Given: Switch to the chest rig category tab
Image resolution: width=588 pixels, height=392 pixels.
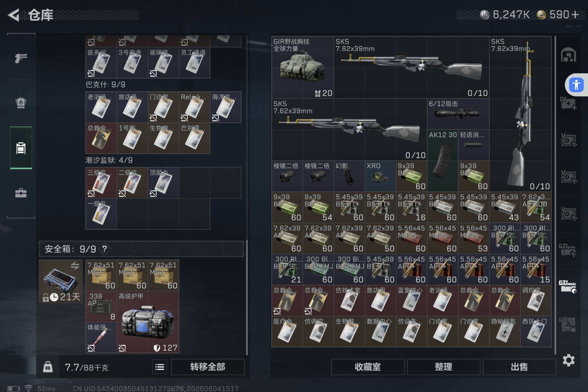Looking at the screenshot, I should tap(21, 102).
